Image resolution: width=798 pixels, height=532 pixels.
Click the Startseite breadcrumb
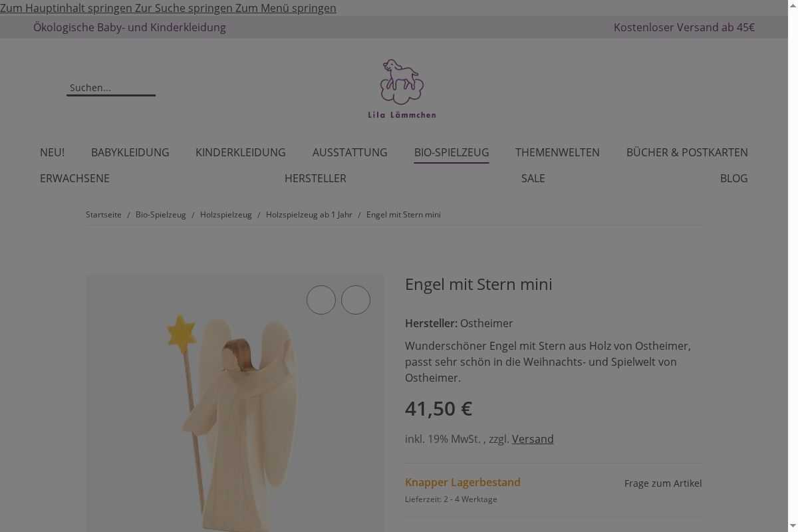click(104, 215)
